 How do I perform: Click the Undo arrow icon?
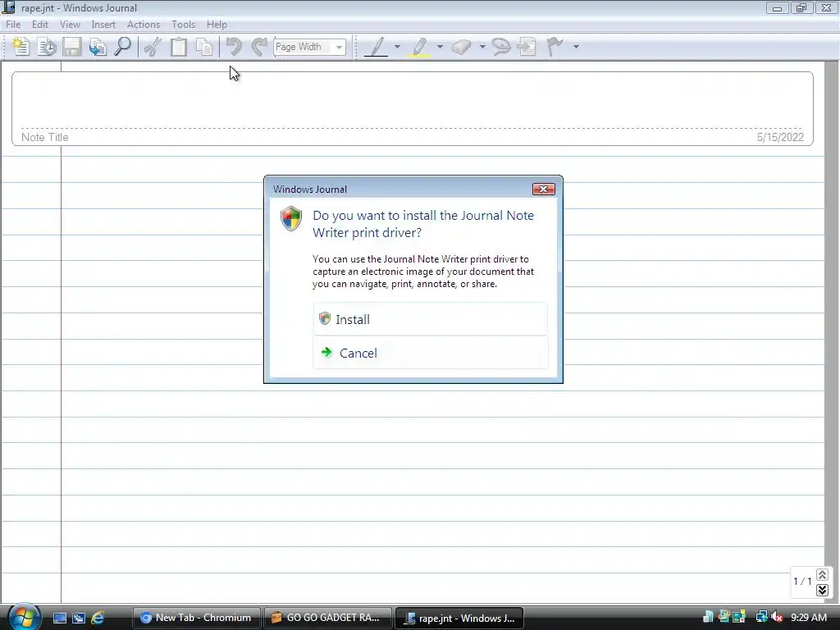[x=234, y=47]
